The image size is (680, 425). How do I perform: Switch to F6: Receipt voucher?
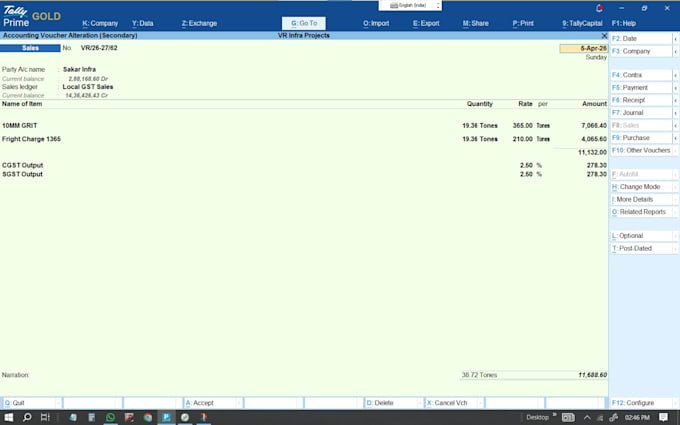pos(641,100)
